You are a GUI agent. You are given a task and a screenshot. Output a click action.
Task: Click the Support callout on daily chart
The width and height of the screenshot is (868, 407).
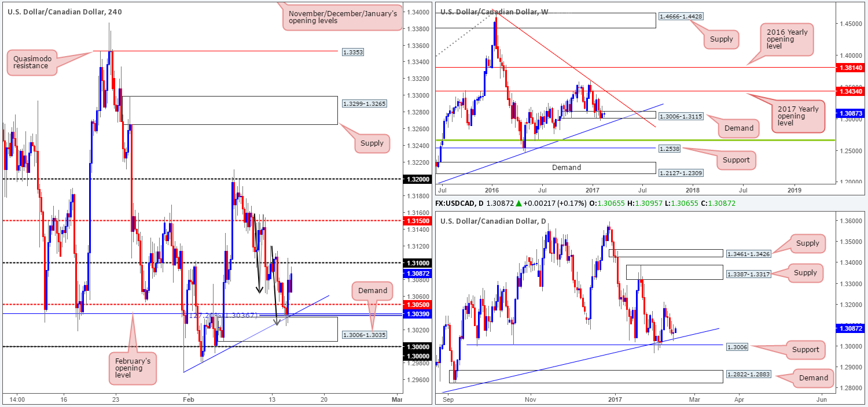click(x=806, y=349)
